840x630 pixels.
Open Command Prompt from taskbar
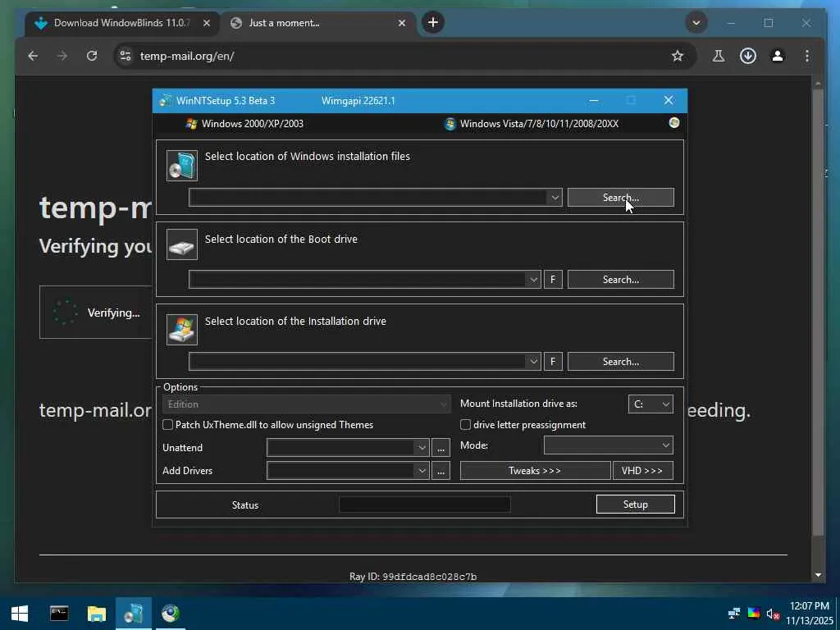click(59, 614)
